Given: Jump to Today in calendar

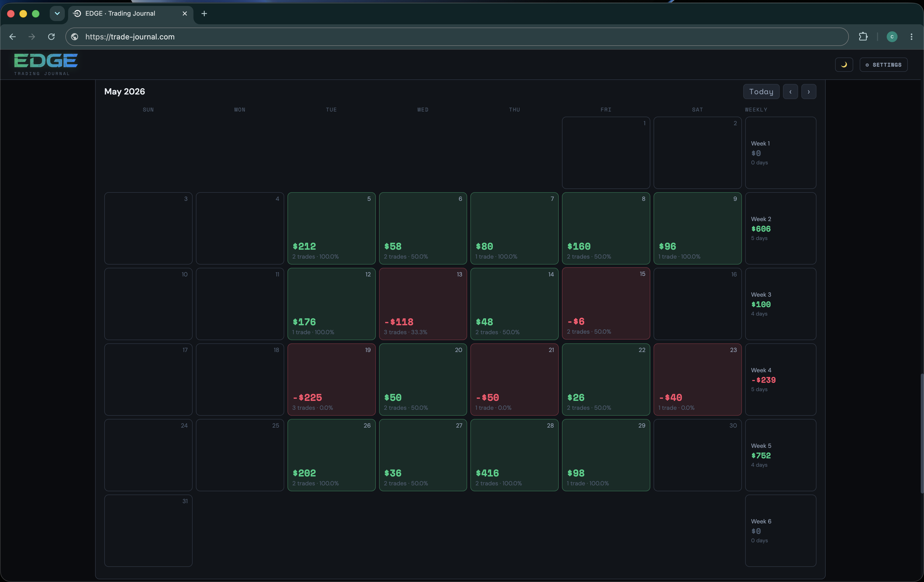Looking at the screenshot, I should (761, 92).
